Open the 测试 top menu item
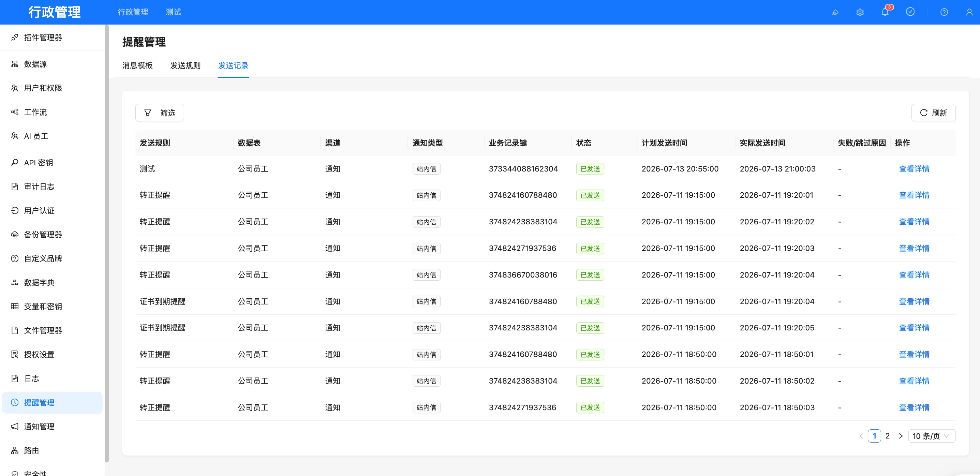 173,12
